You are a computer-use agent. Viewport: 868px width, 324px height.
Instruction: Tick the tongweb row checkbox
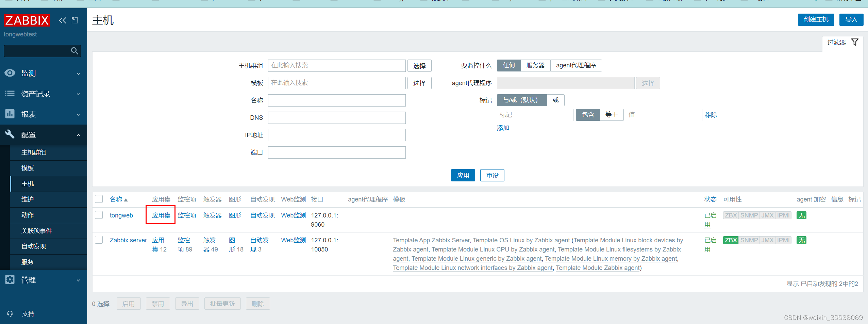tap(99, 215)
